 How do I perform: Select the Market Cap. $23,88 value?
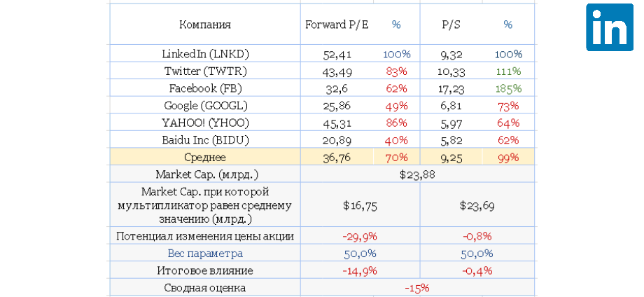(x=416, y=174)
